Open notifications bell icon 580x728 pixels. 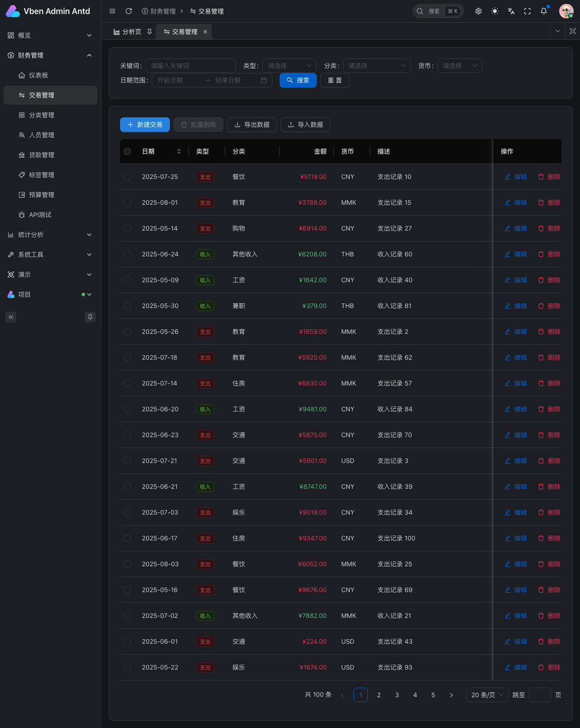(544, 11)
